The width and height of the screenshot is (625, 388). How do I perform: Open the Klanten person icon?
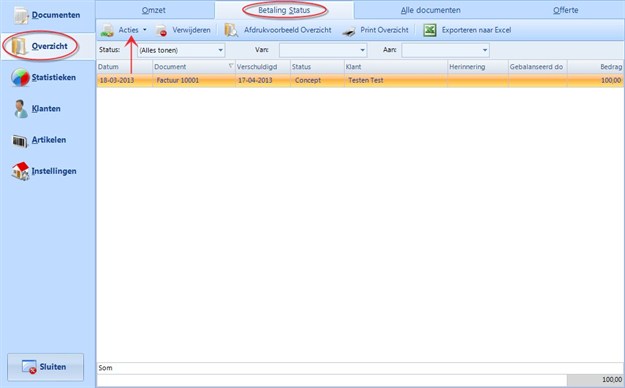click(20, 109)
